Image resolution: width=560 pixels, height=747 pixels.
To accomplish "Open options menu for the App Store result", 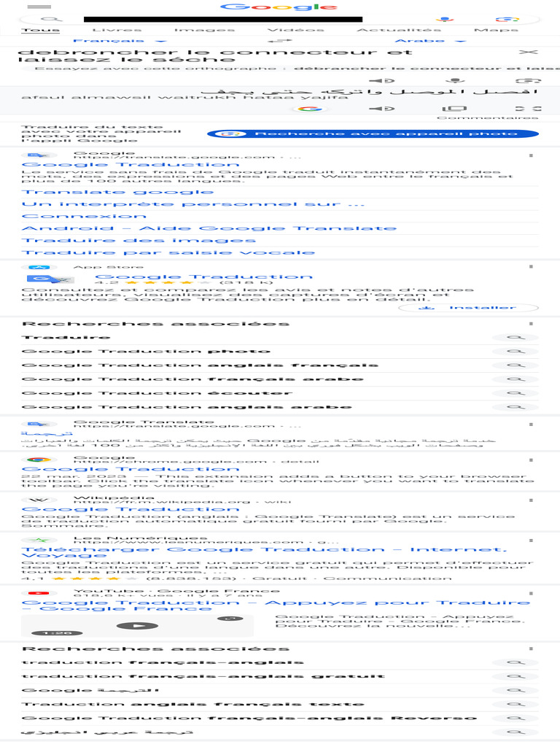I will click(531, 266).
